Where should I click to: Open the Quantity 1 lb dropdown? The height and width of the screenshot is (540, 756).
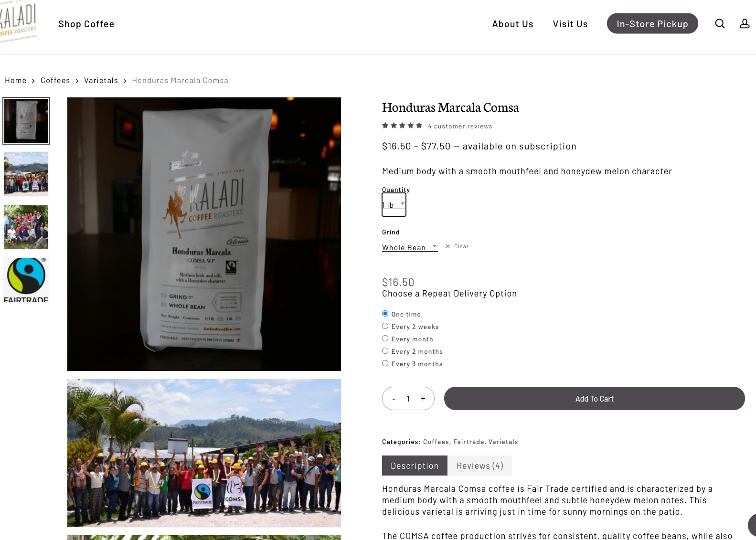point(394,205)
